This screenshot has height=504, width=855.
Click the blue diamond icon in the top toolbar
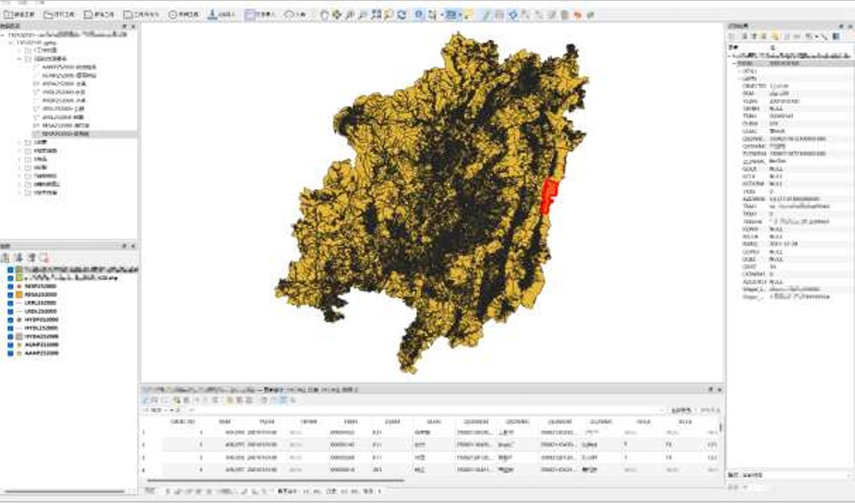tap(513, 15)
